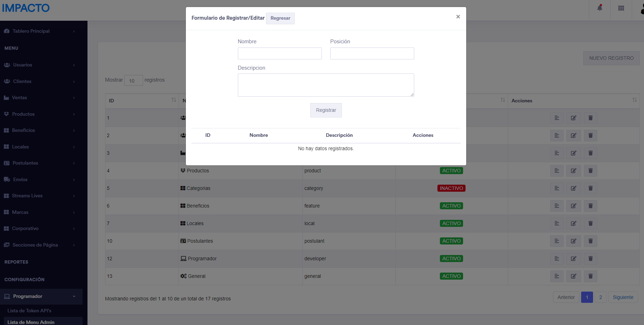
Task: Click the Regresar button
Action: click(280, 18)
